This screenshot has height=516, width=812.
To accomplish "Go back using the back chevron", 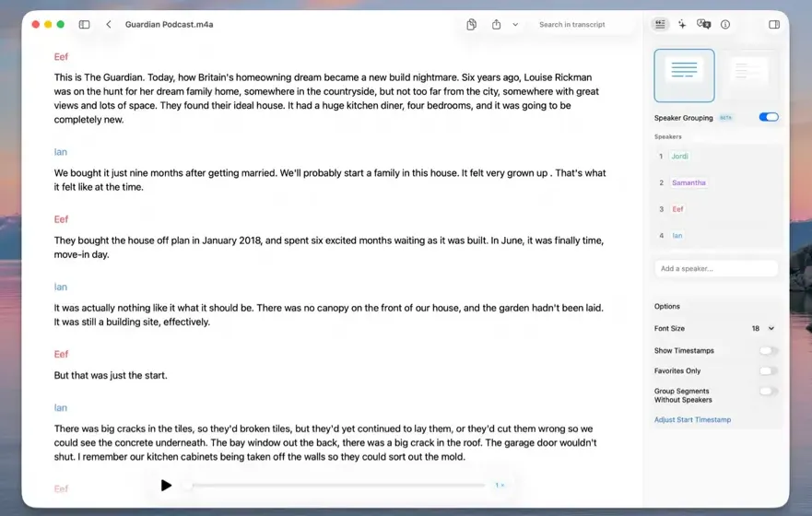I will [109, 24].
